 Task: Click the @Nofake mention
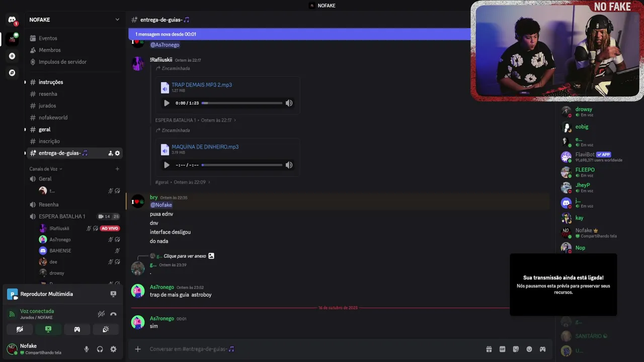click(161, 205)
